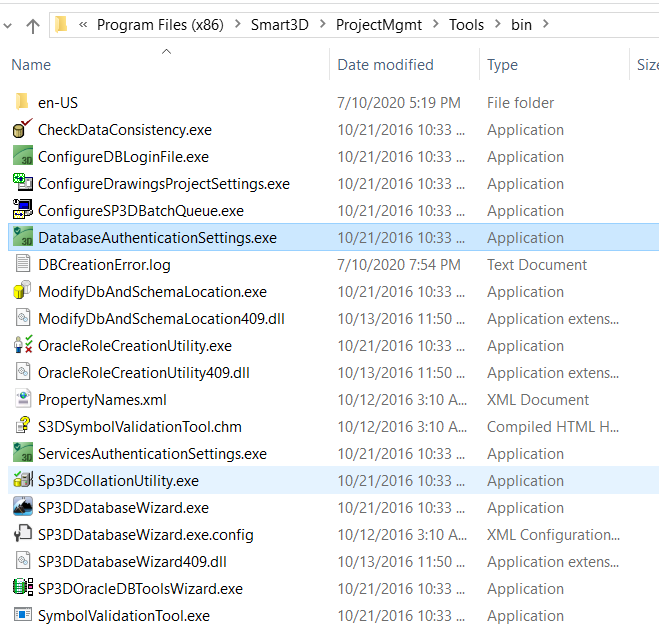Image resolution: width=659 pixels, height=644 pixels.
Task: Click the SP3DOracleDBToolsWizard.exe icon
Action: coord(22,588)
